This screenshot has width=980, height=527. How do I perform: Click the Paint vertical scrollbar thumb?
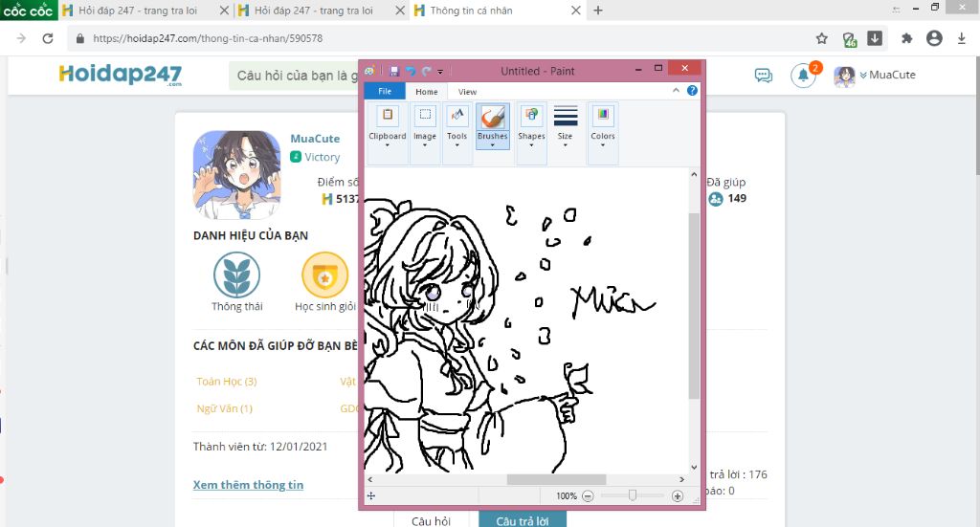click(x=694, y=306)
